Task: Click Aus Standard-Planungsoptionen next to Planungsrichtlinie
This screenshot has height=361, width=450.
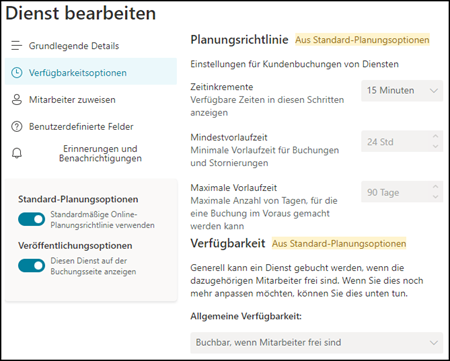Action: pos(362,40)
